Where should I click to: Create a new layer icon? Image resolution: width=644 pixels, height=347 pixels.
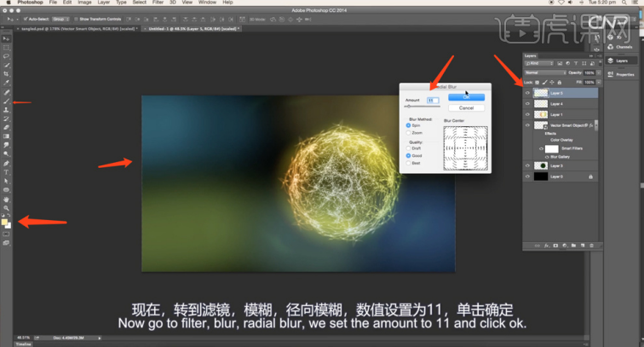pyautogui.click(x=583, y=246)
